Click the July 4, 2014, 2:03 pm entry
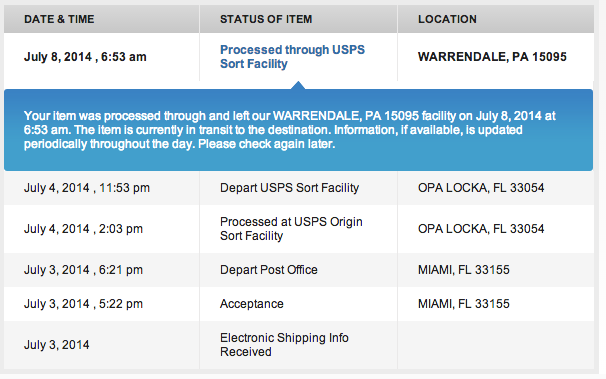This screenshot has width=606, height=379. (83, 229)
